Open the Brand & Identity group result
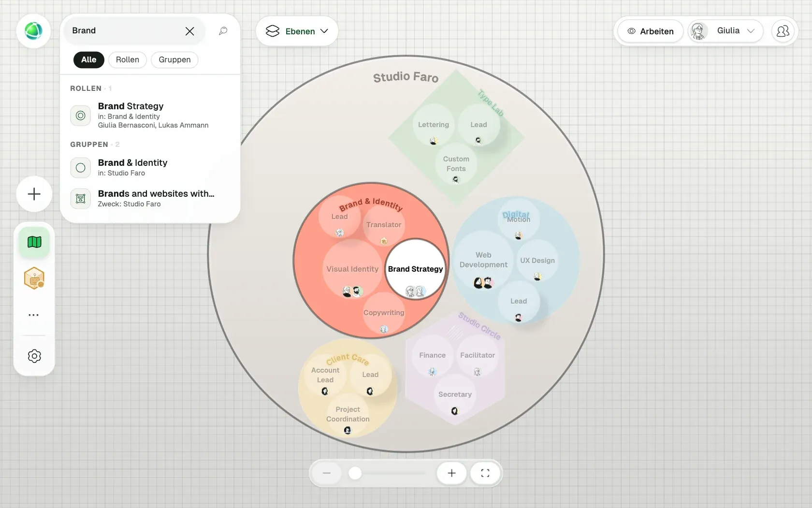This screenshot has width=812, height=508. click(x=150, y=167)
